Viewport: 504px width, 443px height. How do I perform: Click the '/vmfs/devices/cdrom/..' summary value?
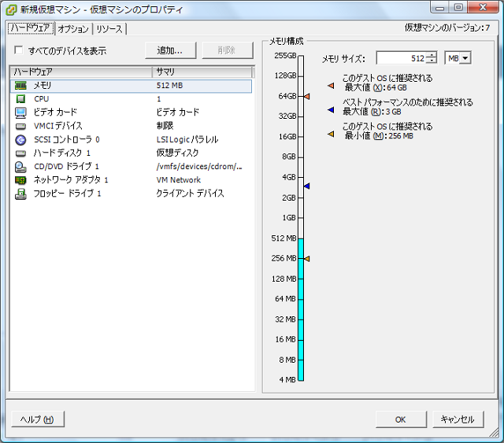[x=199, y=167]
